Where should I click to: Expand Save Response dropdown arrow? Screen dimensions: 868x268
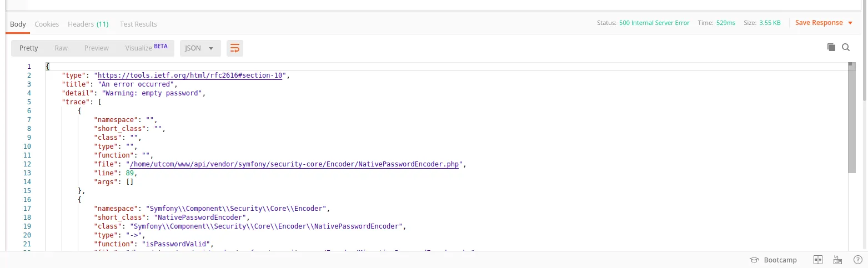point(850,23)
